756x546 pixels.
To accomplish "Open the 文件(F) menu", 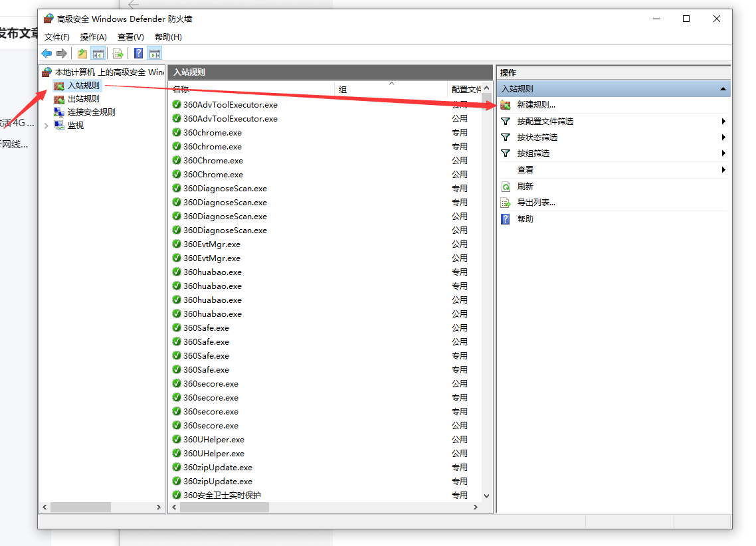I will click(57, 37).
